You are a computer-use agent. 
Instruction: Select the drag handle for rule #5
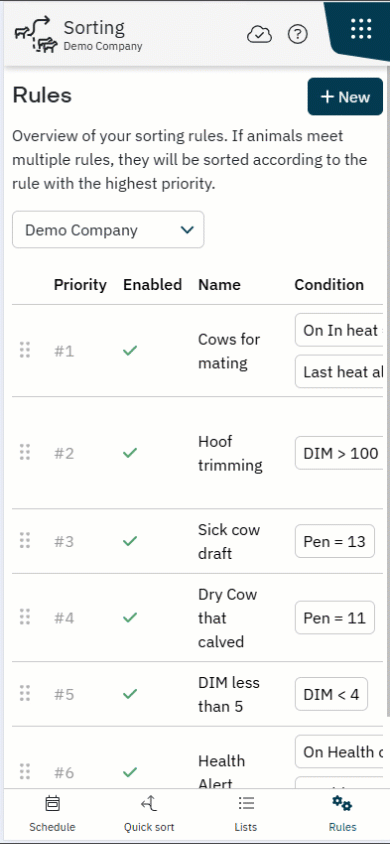(x=25, y=693)
